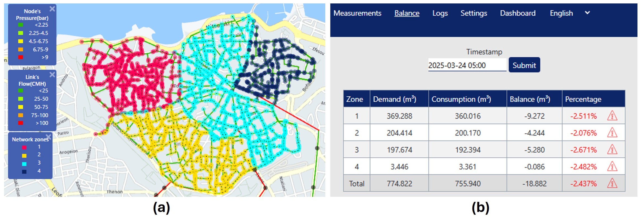Screen dimensions: 644x220
Task: Click the Balance (m³) column header
Action: [534, 99]
